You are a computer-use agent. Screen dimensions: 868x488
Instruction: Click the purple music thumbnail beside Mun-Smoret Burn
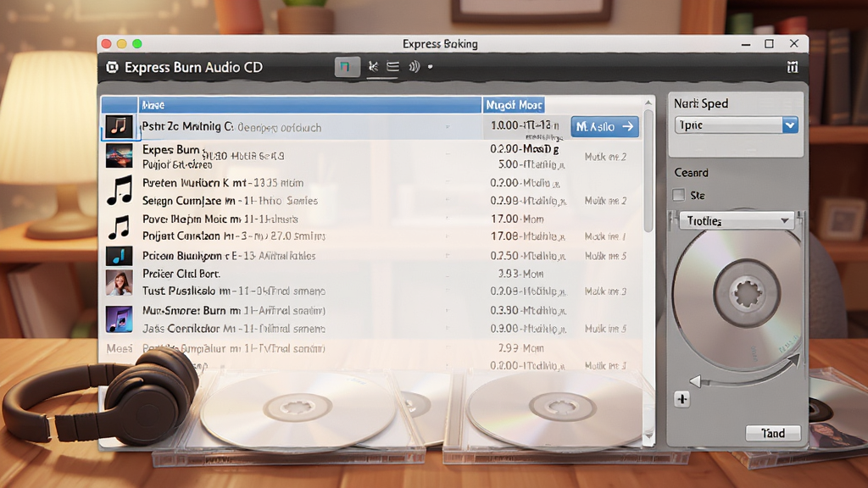point(119,319)
